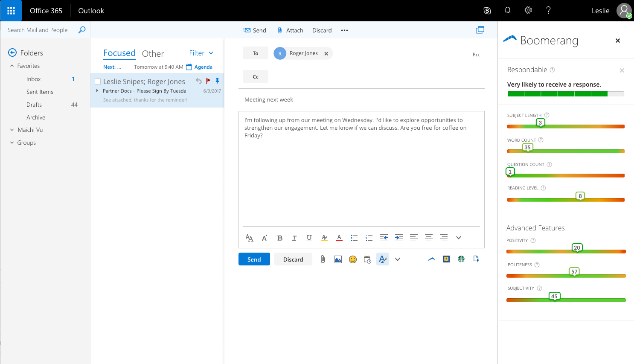Open the yellow-and-blue add-in icon
Screen dimensions: 634x364
(446, 259)
